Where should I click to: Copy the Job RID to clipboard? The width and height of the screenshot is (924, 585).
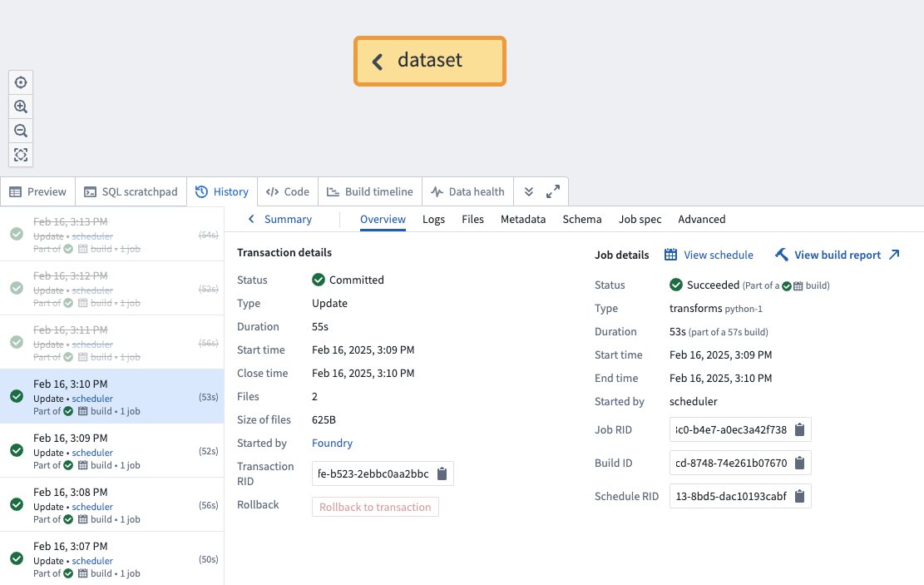[x=799, y=429]
